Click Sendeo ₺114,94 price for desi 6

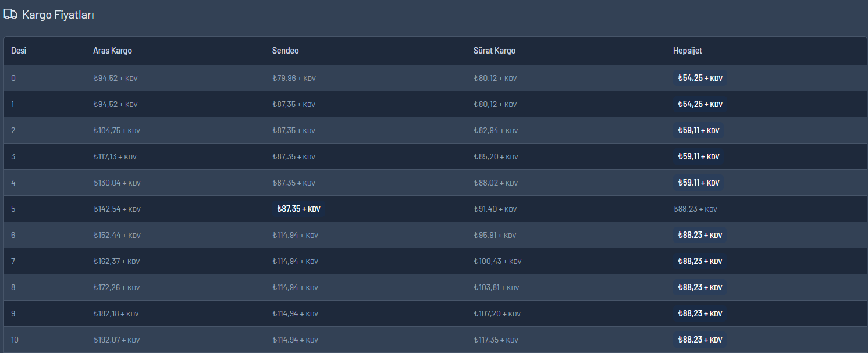coord(295,235)
